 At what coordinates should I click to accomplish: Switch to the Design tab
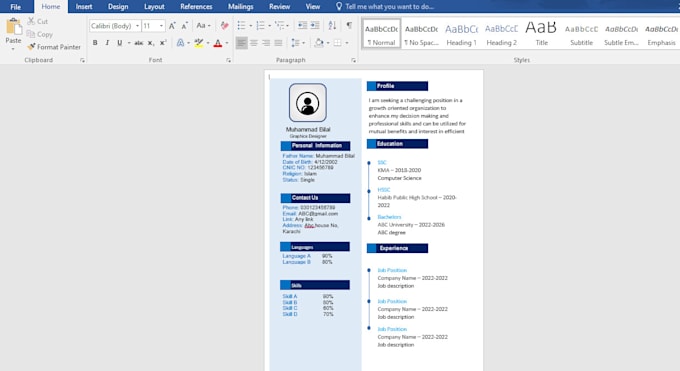pos(118,7)
